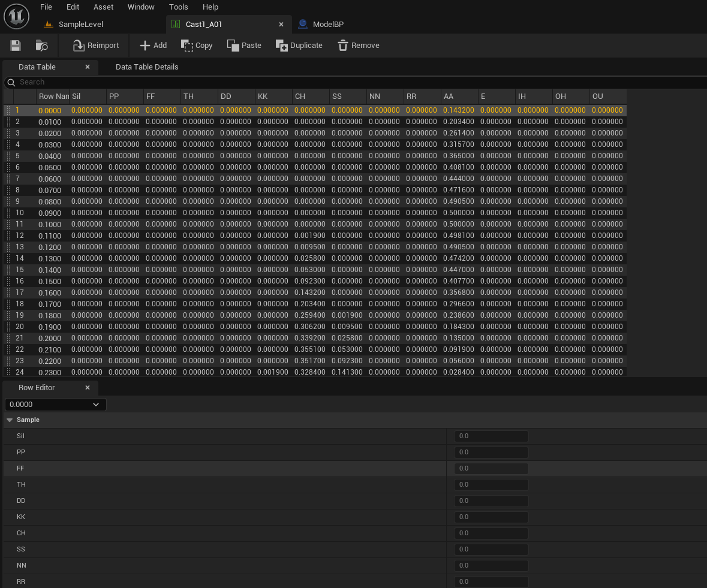This screenshot has width=707, height=588.
Task: Add a new row to the table
Action: point(152,45)
